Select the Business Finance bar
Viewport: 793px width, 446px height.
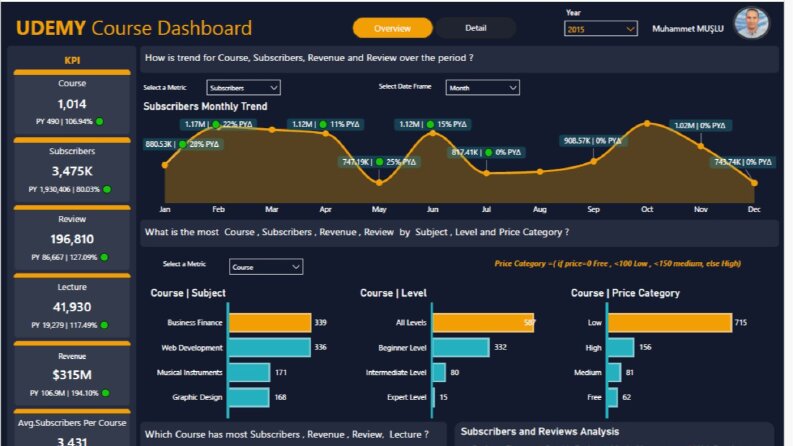tap(270, 323)
